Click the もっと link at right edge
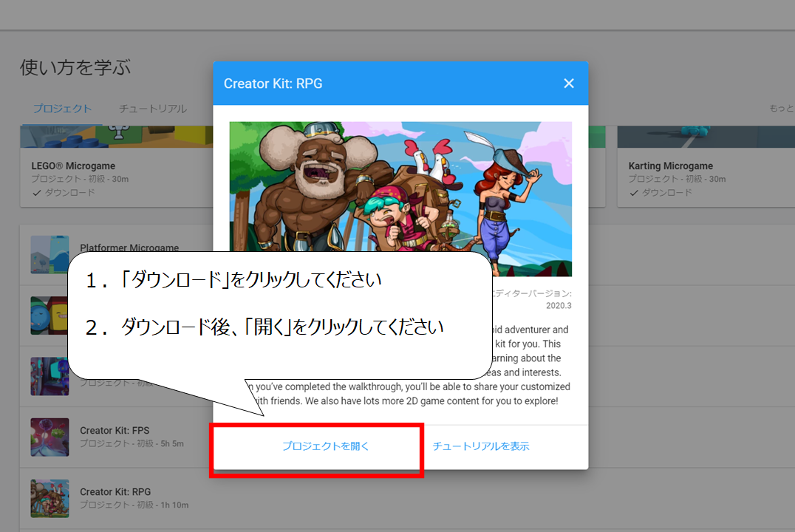Screen dimensions: 795x532 click(781, 109)
